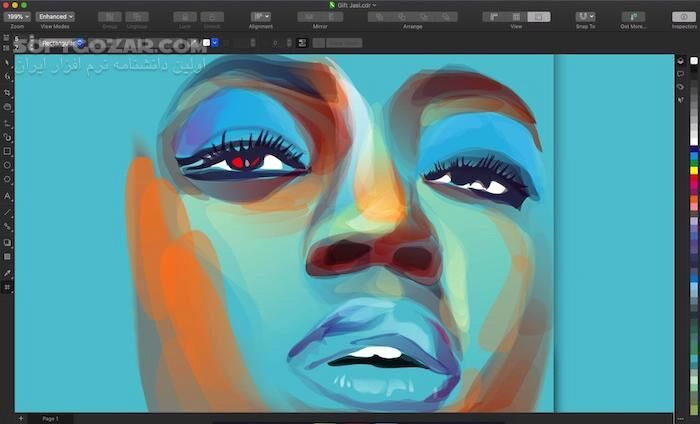Screen dimensions: 700x424
Task: Toggle the highlighted third View option
Action: click(539, 17)
